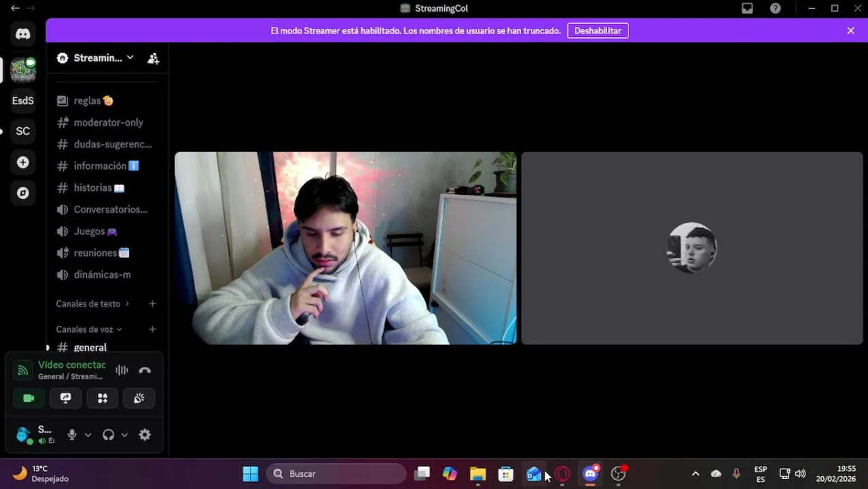The image size is (868, 489).
Task: Open the ESP language input switcher
Action: pyautogui.click(x=761, y=473)
